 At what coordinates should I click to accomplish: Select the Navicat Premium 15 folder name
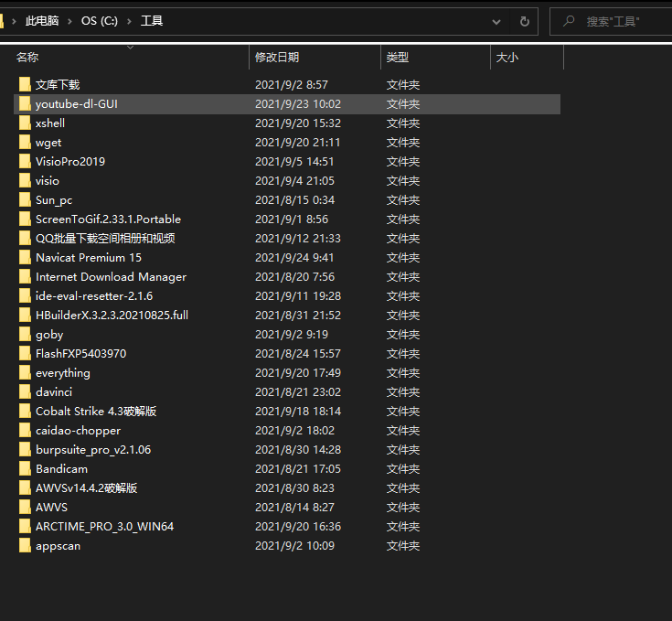point(89,258)
